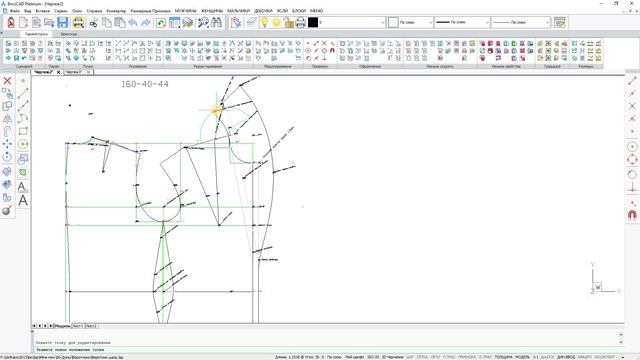Close the Чертеж2 document tab
The image size is (640, 360).
click(58, 72)
